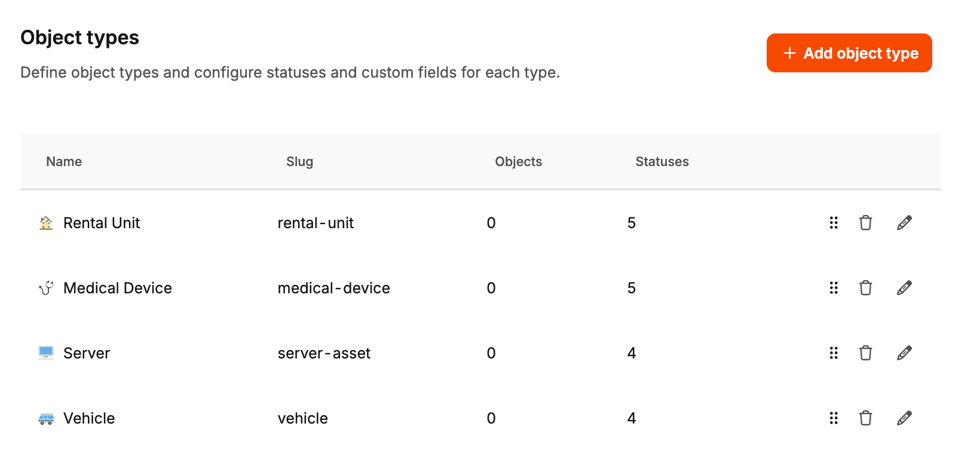The width and height of the screenshot is (980, 460).
Task: Click the Name column header
Action: [x=64, y=162]
